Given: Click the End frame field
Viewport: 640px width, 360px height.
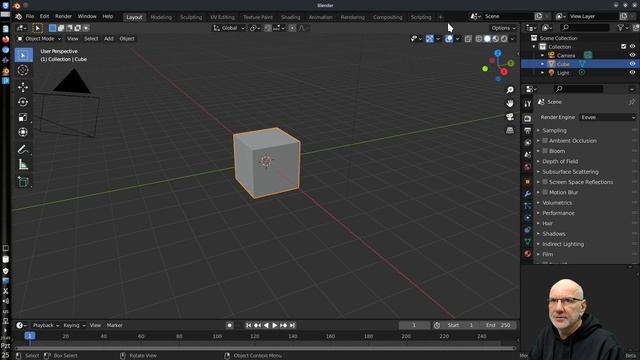Looking at the screenshot, I should pyautogui.click(x=498, y=325).
